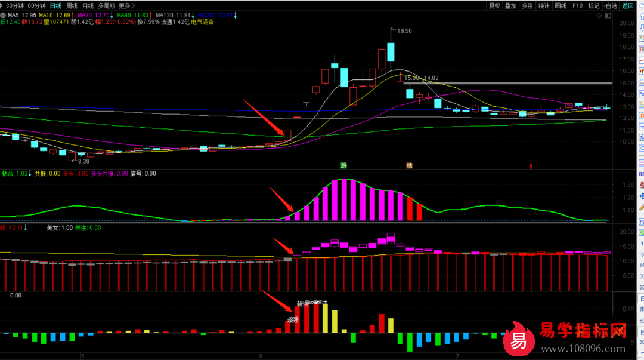Click the 20.00 label on the main price axis
Image resolution: width=644 pixels, height=360 pixels.
click(627, 23)
